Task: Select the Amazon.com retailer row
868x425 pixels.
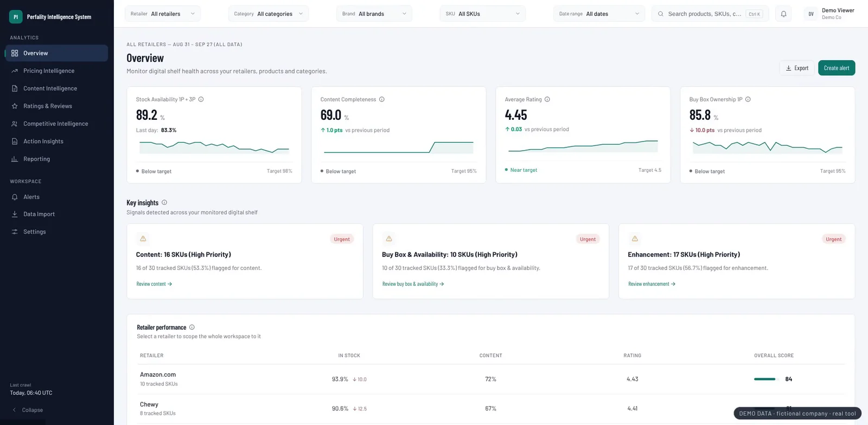Action: tap(490, 379)
